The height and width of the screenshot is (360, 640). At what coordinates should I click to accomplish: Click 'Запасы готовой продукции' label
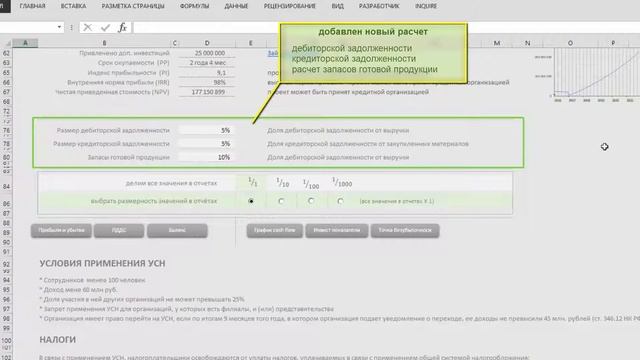tap(129, 157)
